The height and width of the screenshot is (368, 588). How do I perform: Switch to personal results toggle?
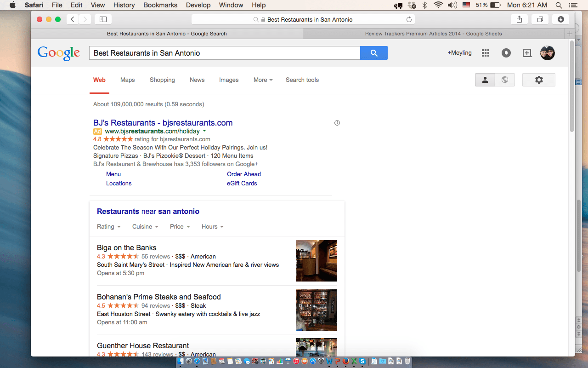coord(485,80)
